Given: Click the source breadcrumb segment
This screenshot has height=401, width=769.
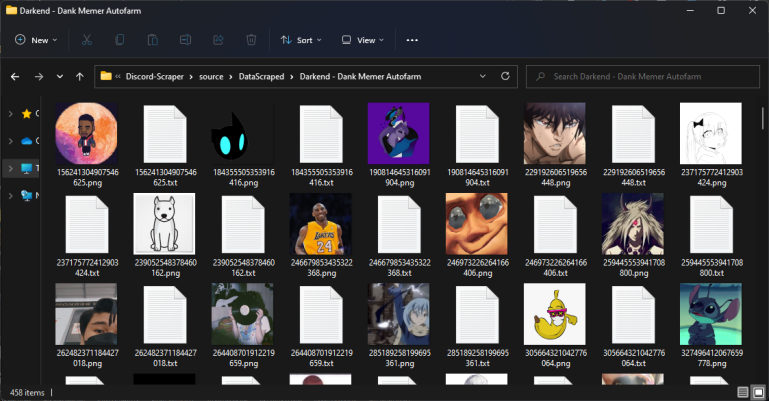Looking at the screenshot, I should coord(211,76).
